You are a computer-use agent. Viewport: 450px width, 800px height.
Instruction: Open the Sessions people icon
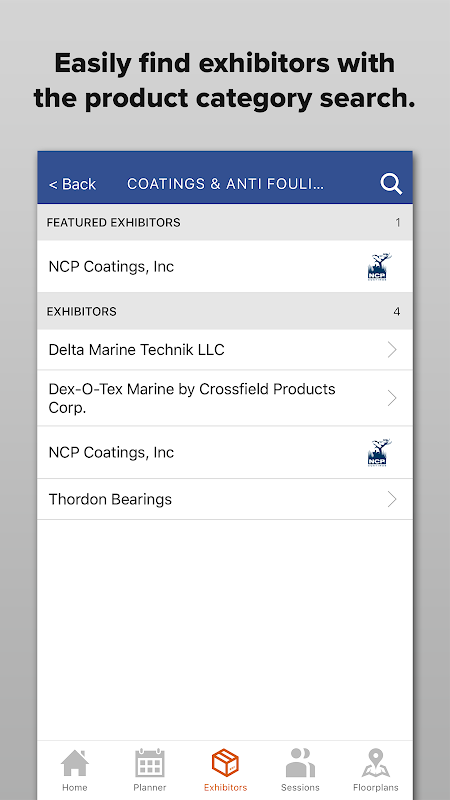(x=300, y=763)
